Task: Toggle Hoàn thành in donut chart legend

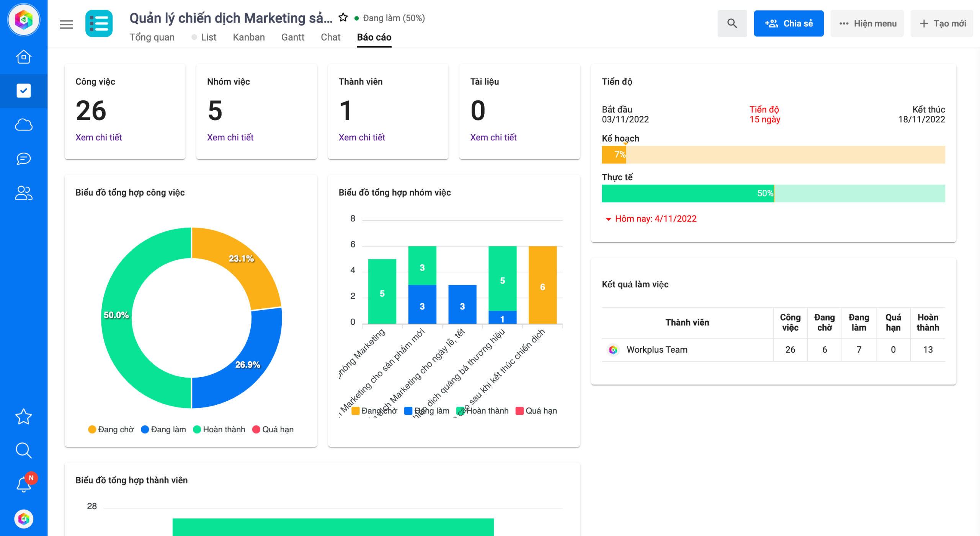Action: (219, 429)
